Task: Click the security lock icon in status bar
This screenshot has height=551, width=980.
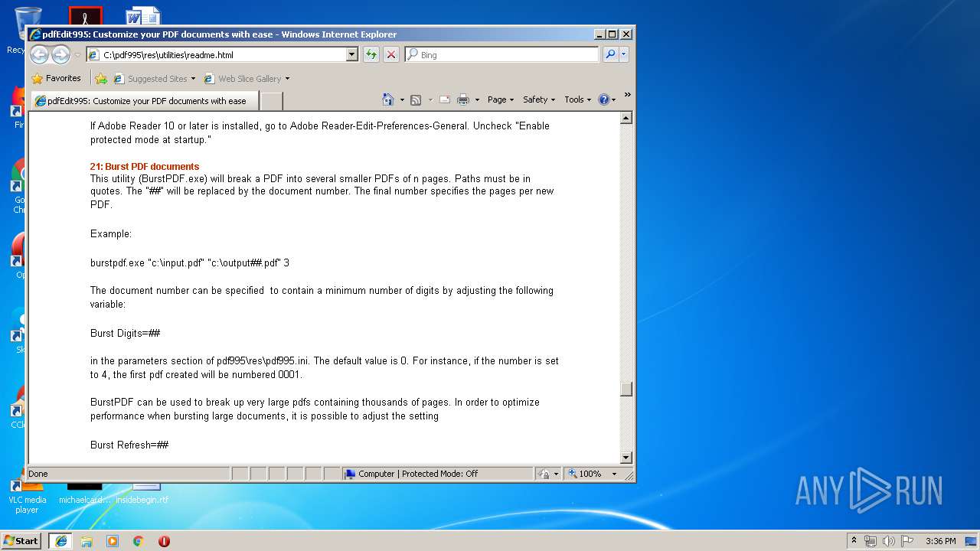Action: coord(544,474)
